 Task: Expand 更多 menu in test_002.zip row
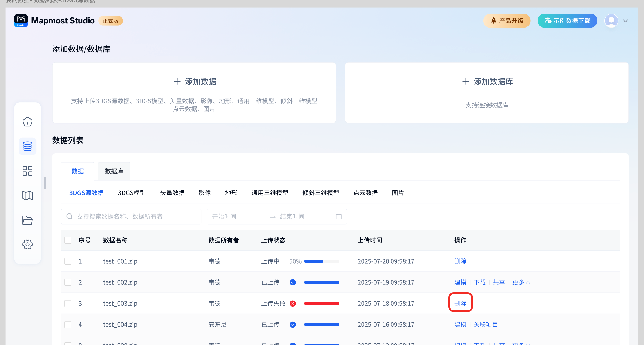(521, 282)
